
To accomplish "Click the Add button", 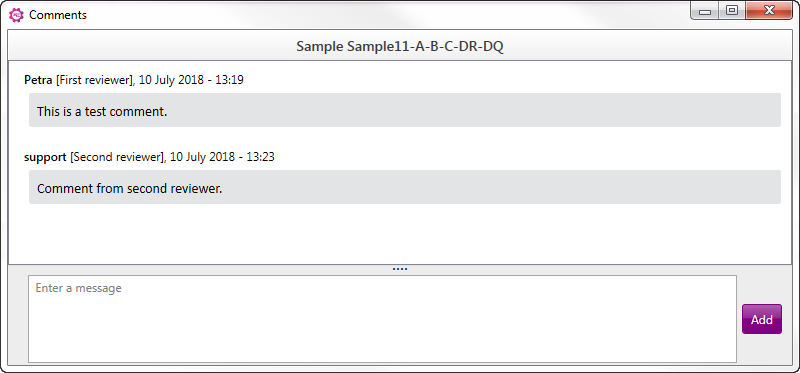I will point(762,319).
